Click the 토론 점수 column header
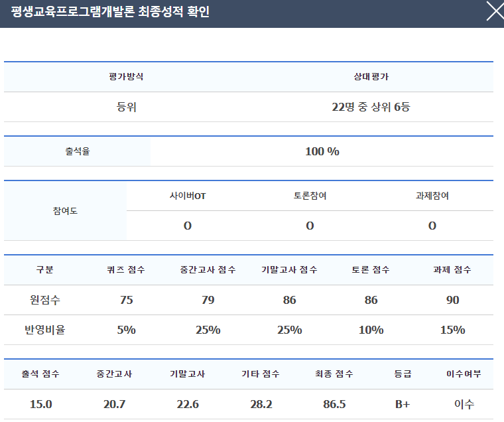The width and height of the screenshot is (504, 422). (371, 269)
